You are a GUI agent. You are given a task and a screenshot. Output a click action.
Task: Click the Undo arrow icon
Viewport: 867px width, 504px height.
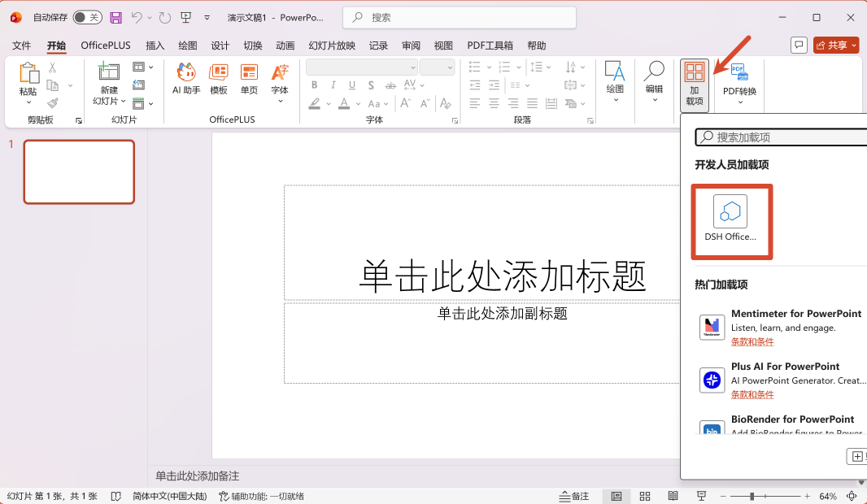click(137, 18)
